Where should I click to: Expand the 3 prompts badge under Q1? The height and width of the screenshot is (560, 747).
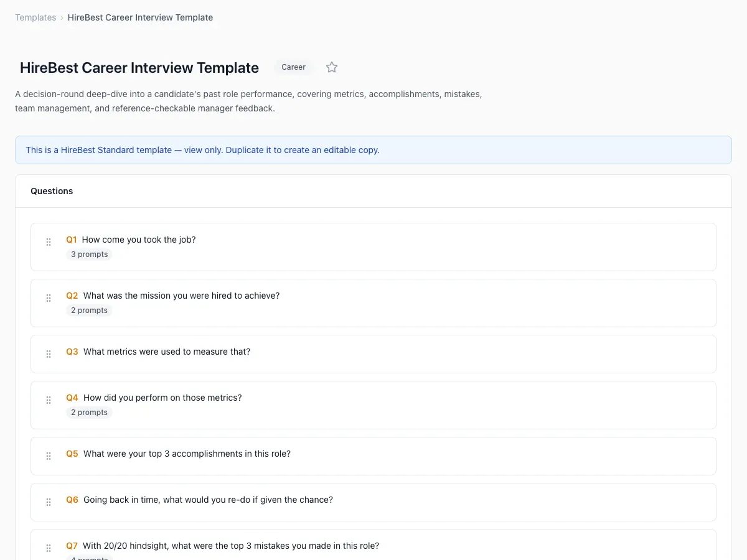point(89,254)
